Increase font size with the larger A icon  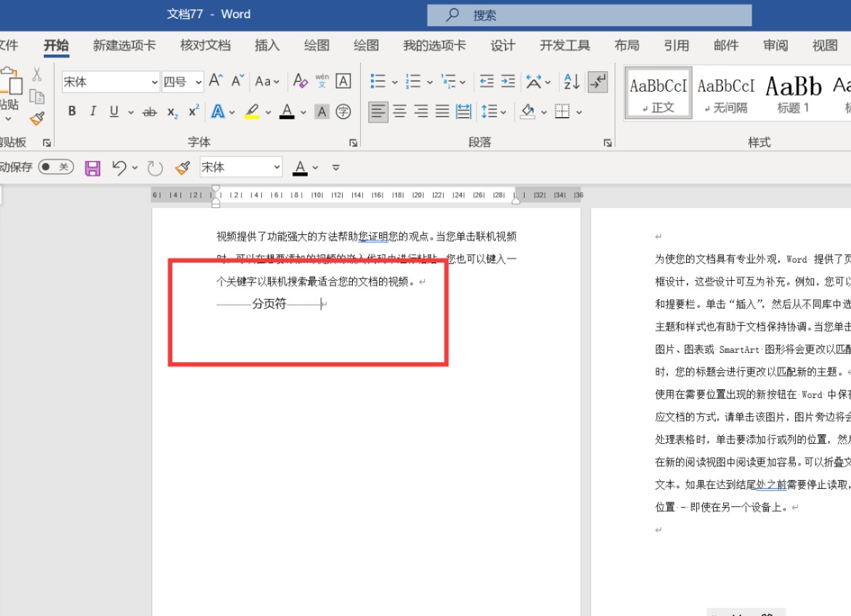tap(216, 81)
